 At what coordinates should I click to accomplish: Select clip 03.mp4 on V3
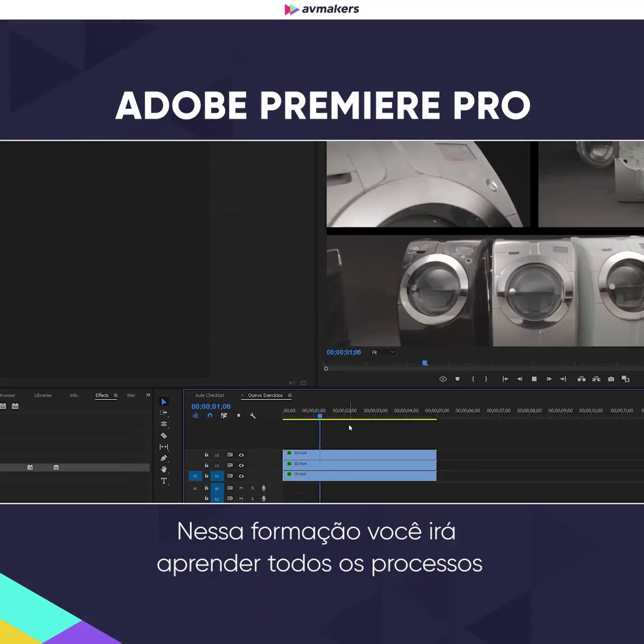pyautogui.click(x=359, y=455)
